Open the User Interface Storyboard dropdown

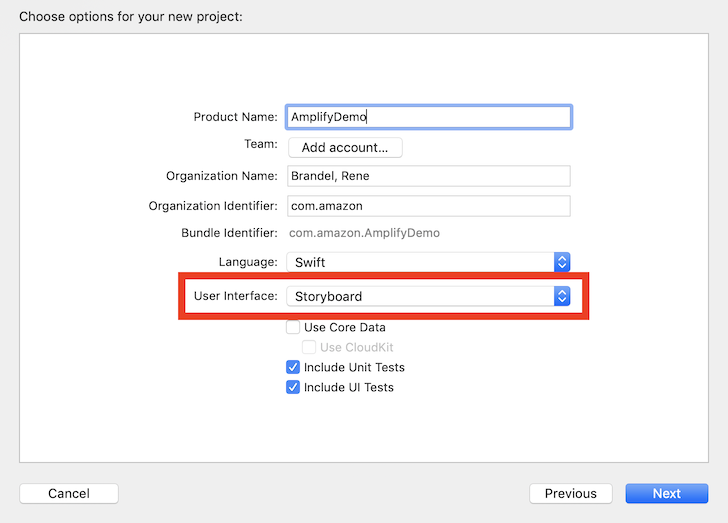pyautogui.click(x=428, y=296)
